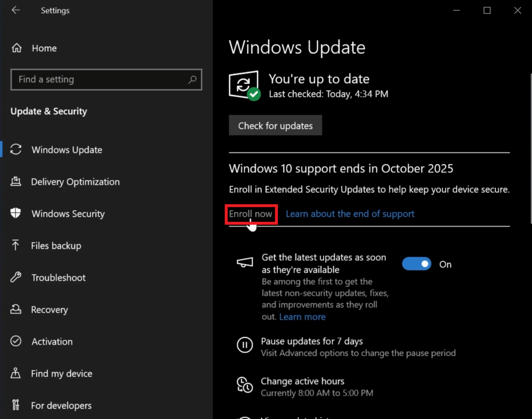Select the Windows Update sync icon in sidebar
Screen dimensions: 532x419
coord(16,150)
